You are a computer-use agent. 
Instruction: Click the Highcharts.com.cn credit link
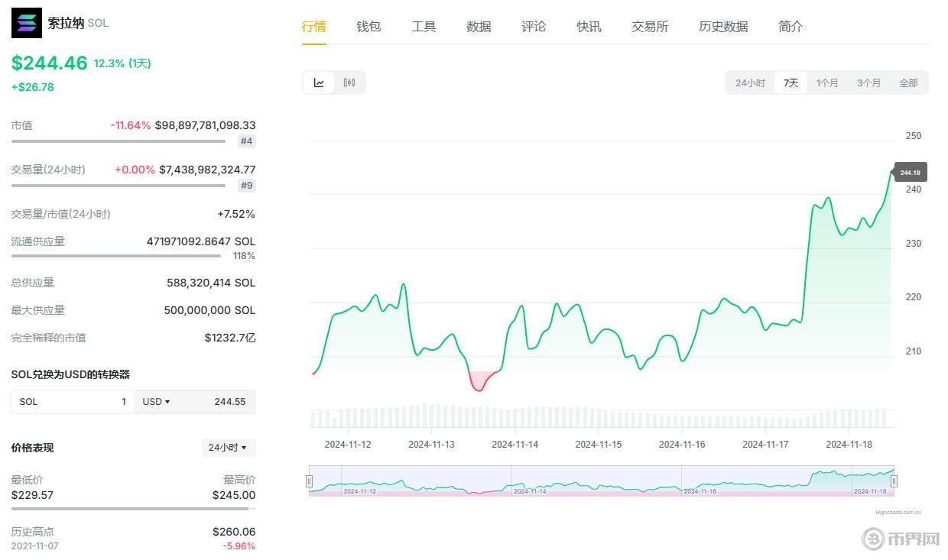[898, 513]
